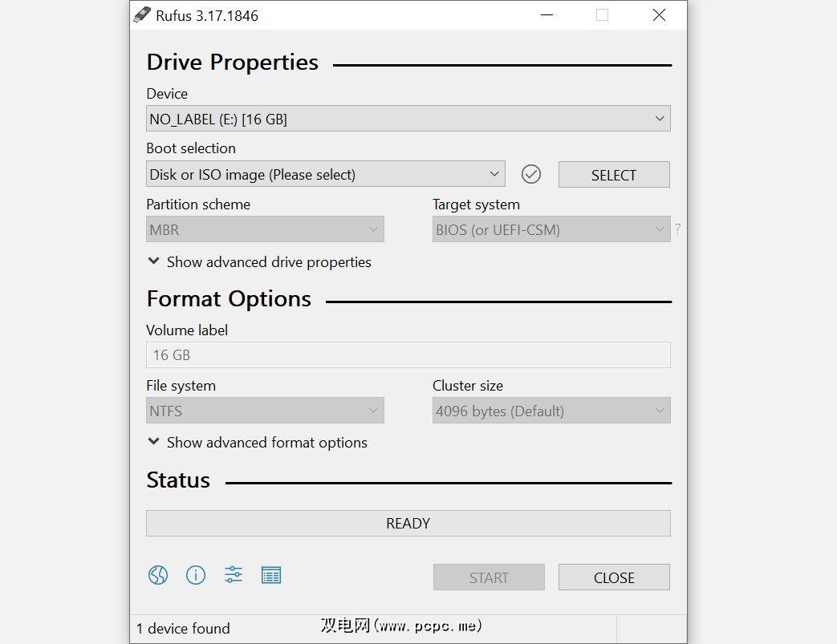Viewport: 837px width, 644px height.
Task: Click the Target system help question mark
Action: pyautogui.click(x=677, y=229)
